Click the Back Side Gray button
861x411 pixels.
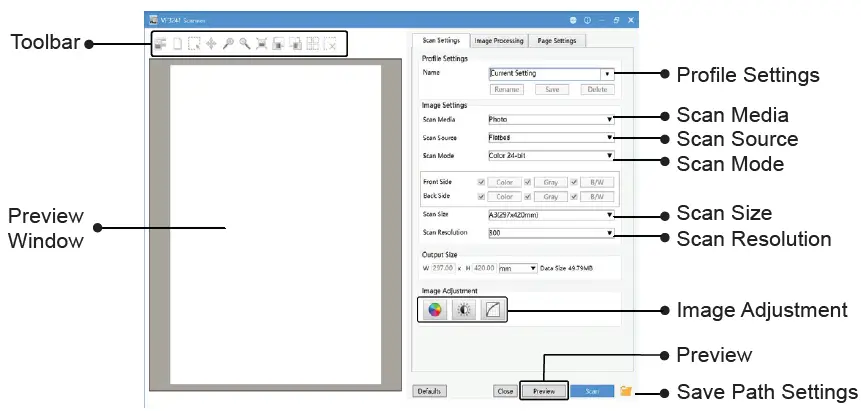point(551,196)
